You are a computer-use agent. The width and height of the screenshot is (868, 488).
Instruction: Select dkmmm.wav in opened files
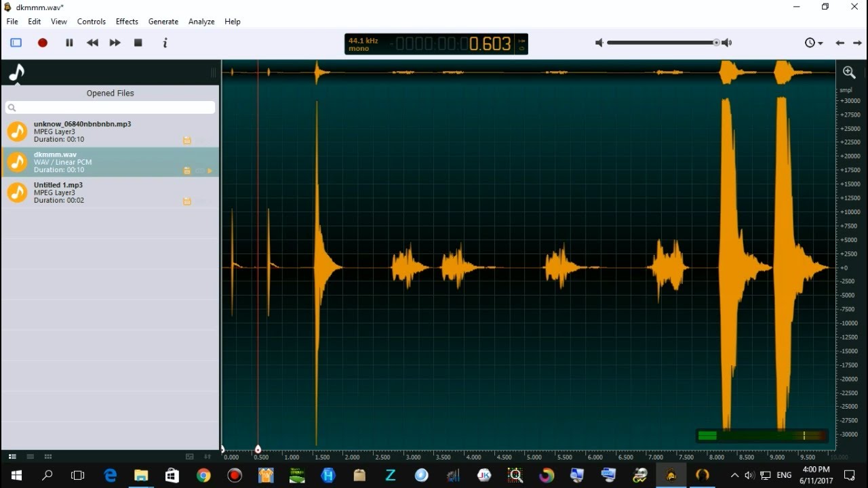point(110,162)
